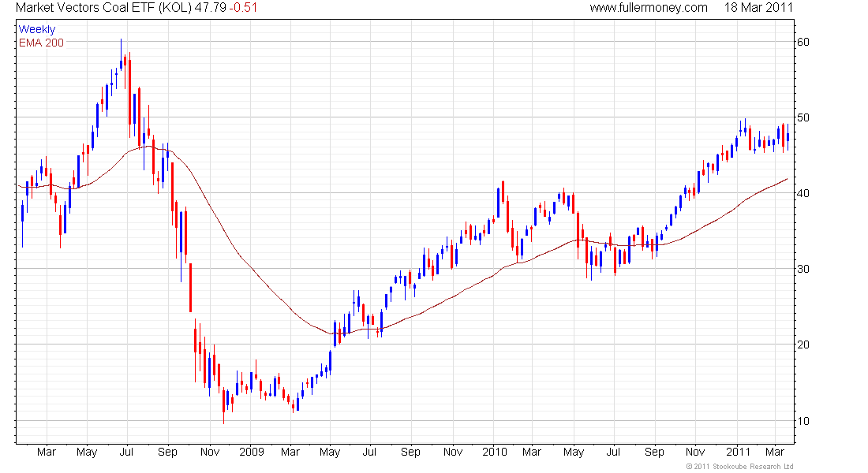
Task: Click the chart title 'Market Vectors Coal ETF (KOL)'
Action: click(x=103, y=8)
